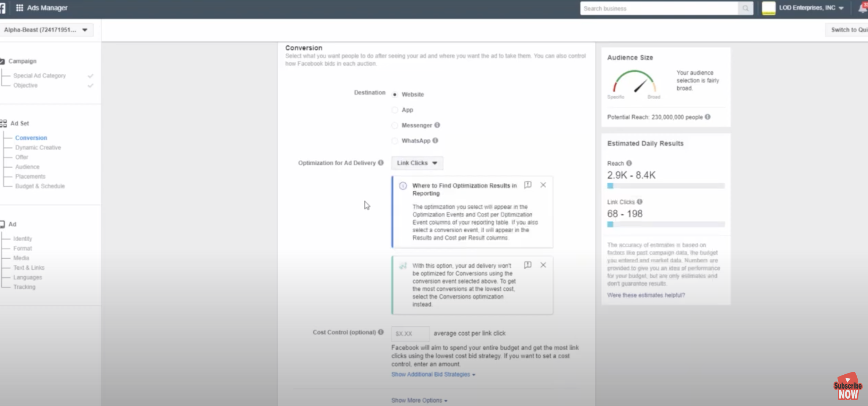
Task: Open the Link Clicks optimization dropdown
Action: pos(417,163)
